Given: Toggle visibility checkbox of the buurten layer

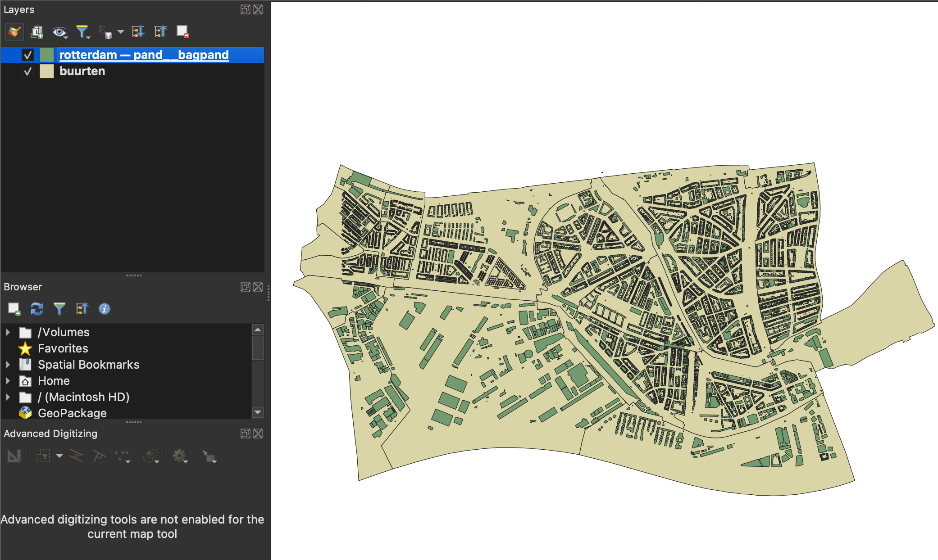Looking at the screenshot, I should click(x=28, y=71).
